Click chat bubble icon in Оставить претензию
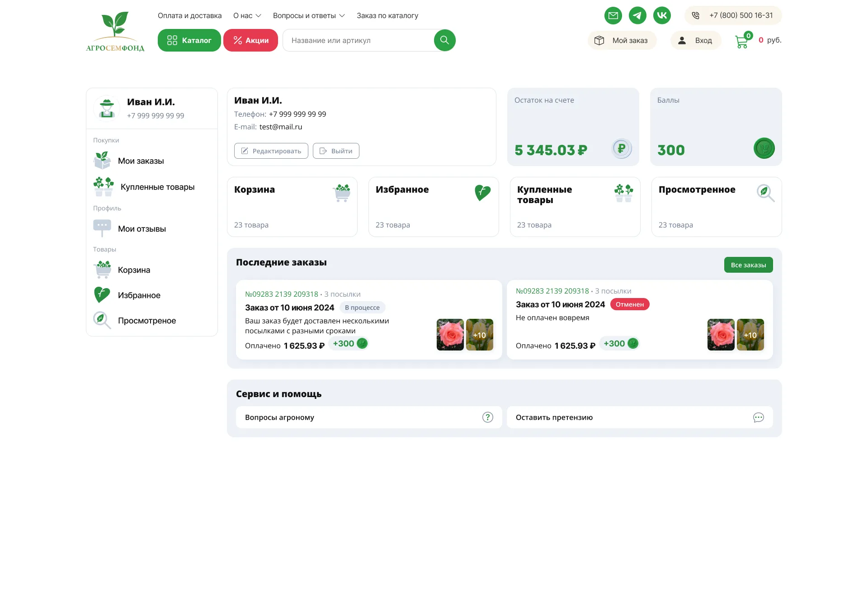This screenshot has width=868, height=592. pyautogui.click(x=758, y=417)
